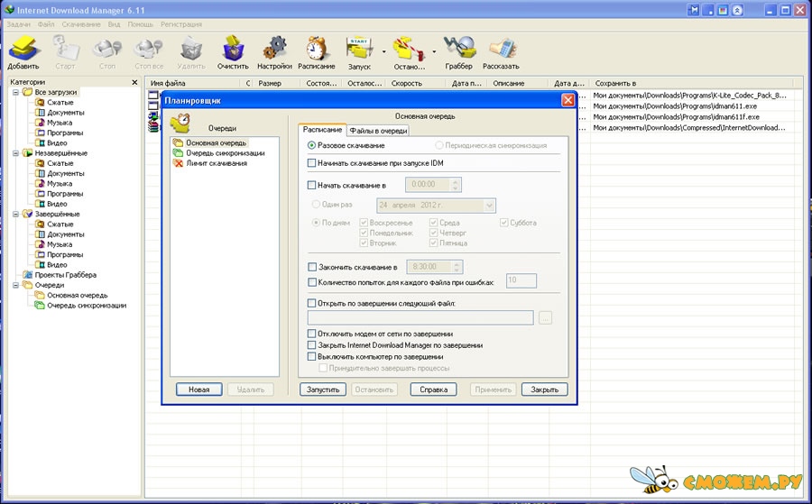Sort by Имя файла column header
This screenshot has height=504, width=812.
point(193,83)
